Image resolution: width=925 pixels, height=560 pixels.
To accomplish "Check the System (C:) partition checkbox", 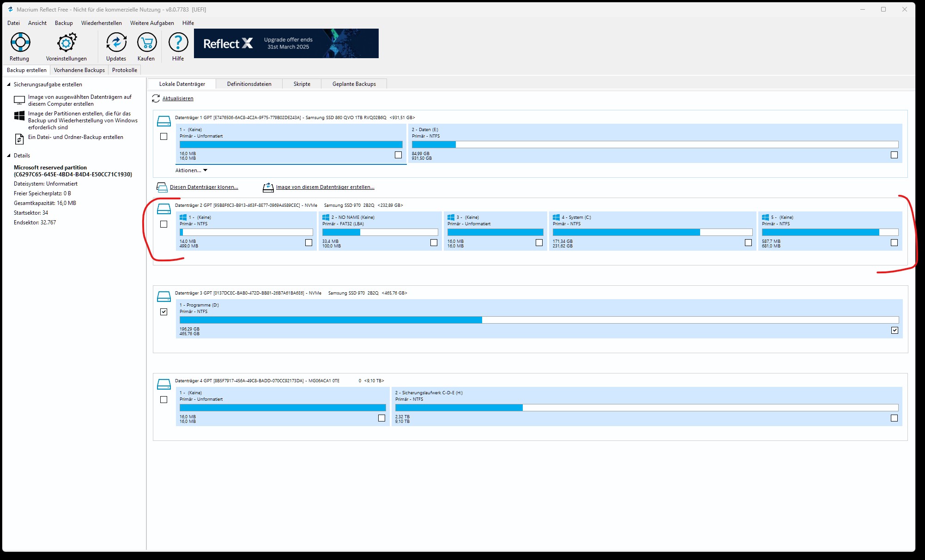I will (x=748, y=243).
